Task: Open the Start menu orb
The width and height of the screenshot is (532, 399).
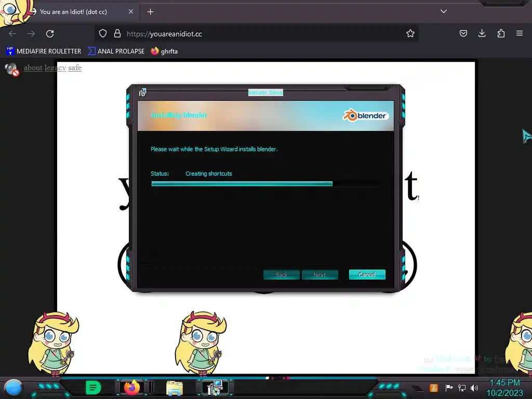Action: point(14,388)
